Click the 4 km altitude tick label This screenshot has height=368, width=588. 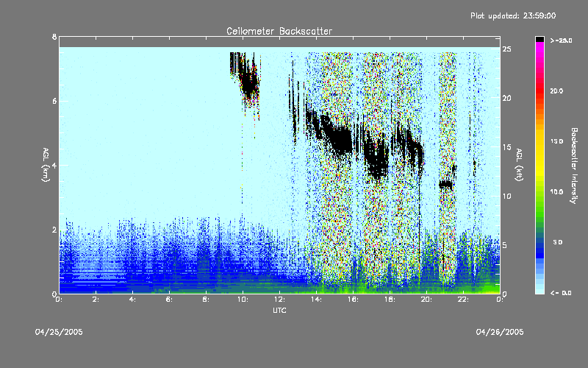coord(54,165)
